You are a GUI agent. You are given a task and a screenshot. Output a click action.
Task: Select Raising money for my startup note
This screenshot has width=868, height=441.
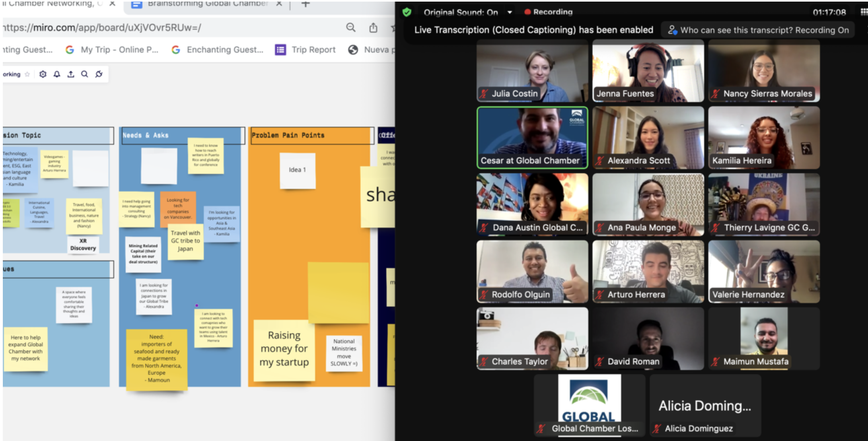coord(284,350)
